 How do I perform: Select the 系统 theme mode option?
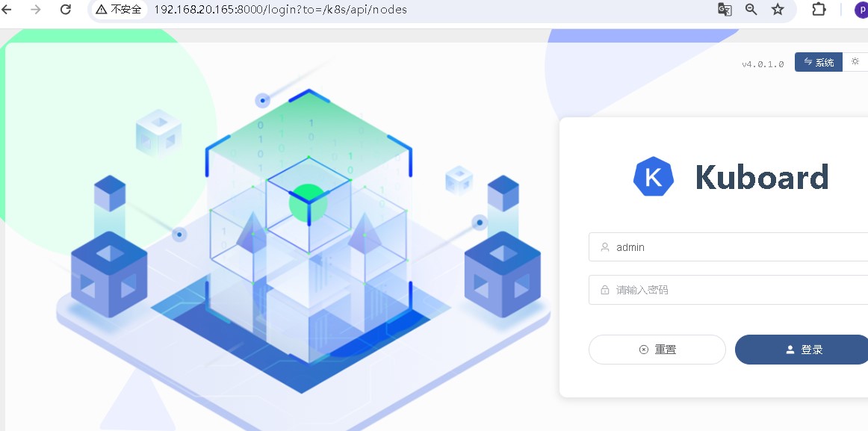pos(819,63)
